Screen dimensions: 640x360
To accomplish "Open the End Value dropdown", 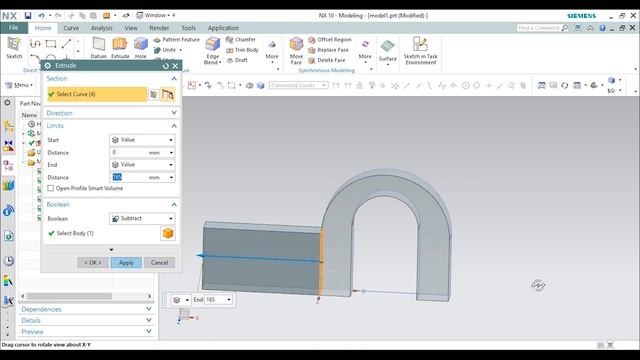I will [142, 164].
